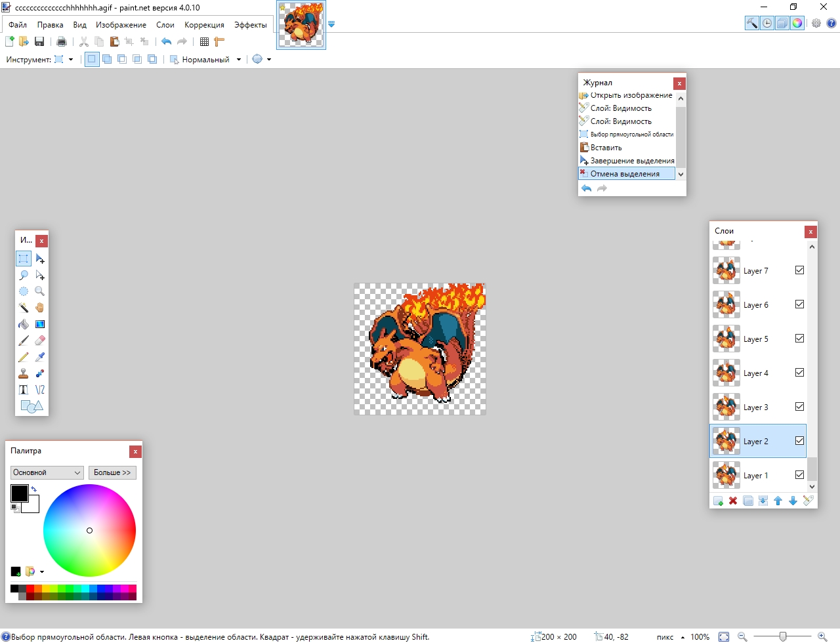Toggle visibility of Layer 2
This screenshot has height=643, width=840.
799,441
